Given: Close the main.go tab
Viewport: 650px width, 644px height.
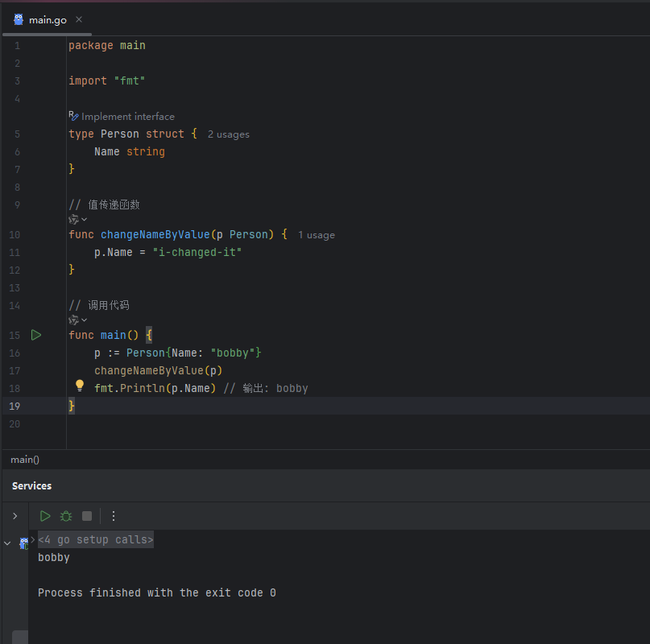Looking at the screenshot, I should point(79,19).
